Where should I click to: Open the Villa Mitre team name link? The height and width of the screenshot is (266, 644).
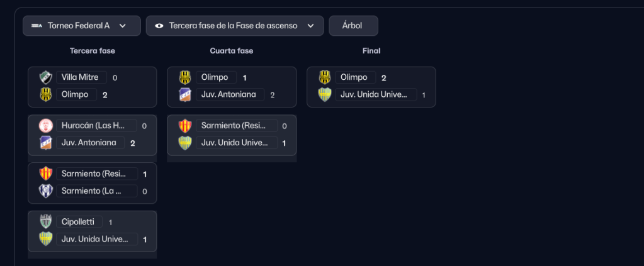click(81, 77)
